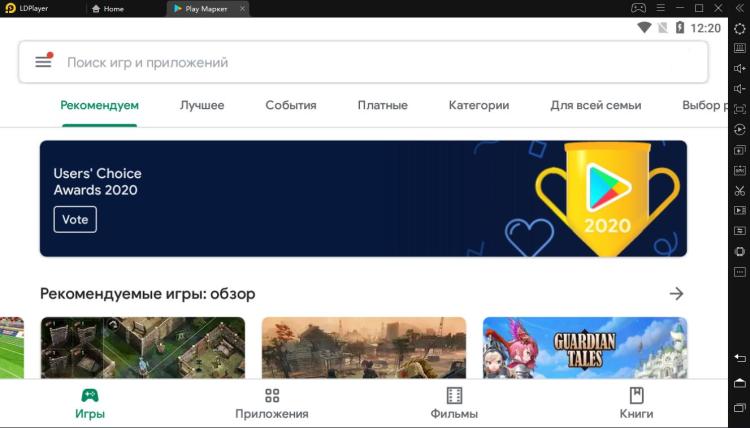Open the Users' Choice Awards 2020 trophy banner

[x=363, y=198]
